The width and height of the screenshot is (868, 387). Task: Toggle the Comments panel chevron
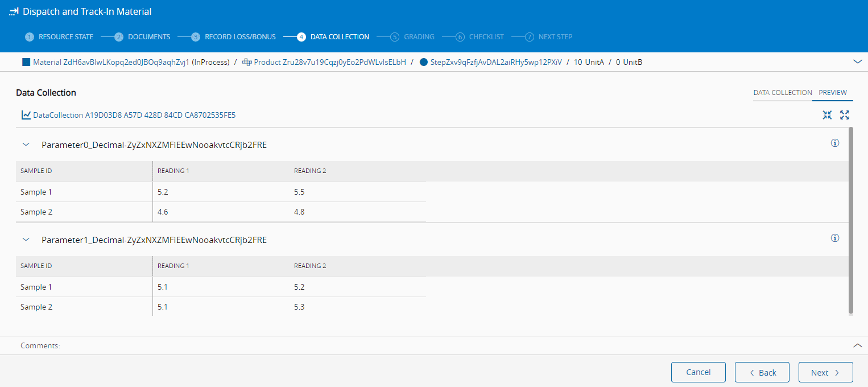click(x=858, y=345)
